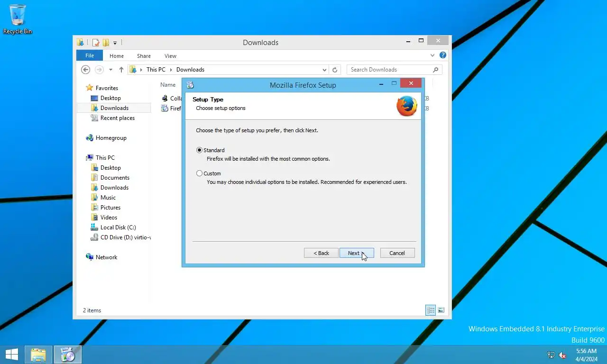Click Explorer Forward navigation arrow

pyautogui.click(x=99, y=70)
